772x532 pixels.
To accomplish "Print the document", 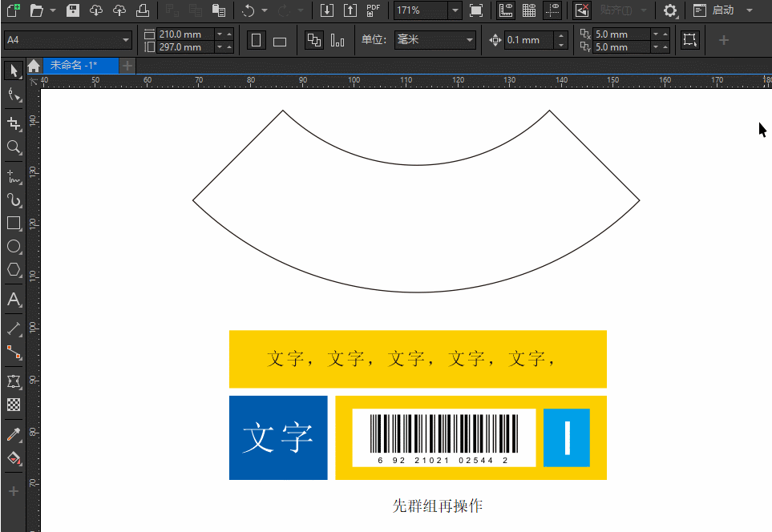I will [x=143, y=10].
